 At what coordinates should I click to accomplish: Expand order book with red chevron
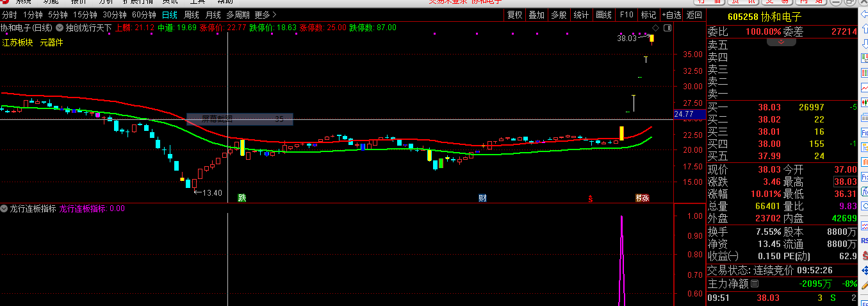click(x=781, y=42)
